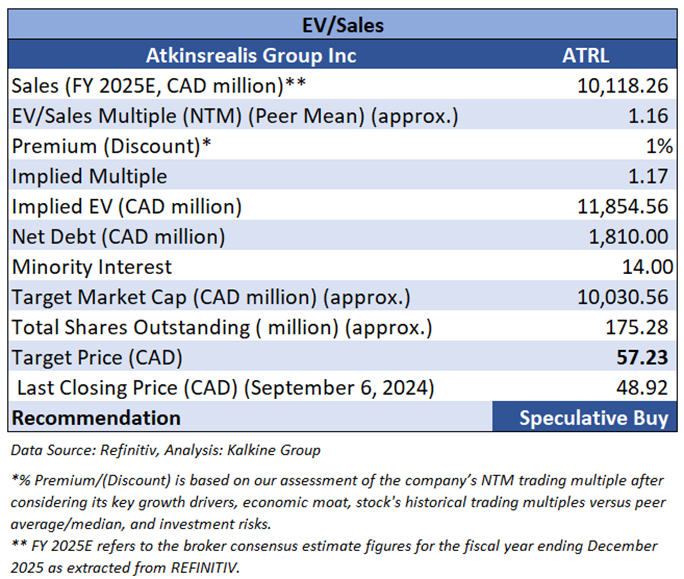Click the ATRL ticker header cell
684x579 pixels.
(x=585, y=55)
